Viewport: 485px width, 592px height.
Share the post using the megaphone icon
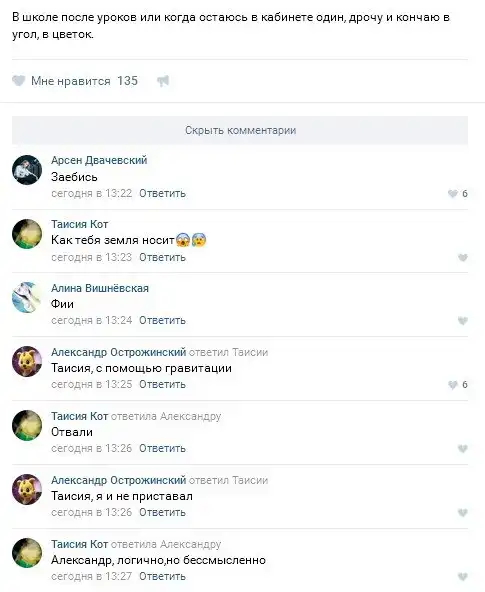pos(163,81)
